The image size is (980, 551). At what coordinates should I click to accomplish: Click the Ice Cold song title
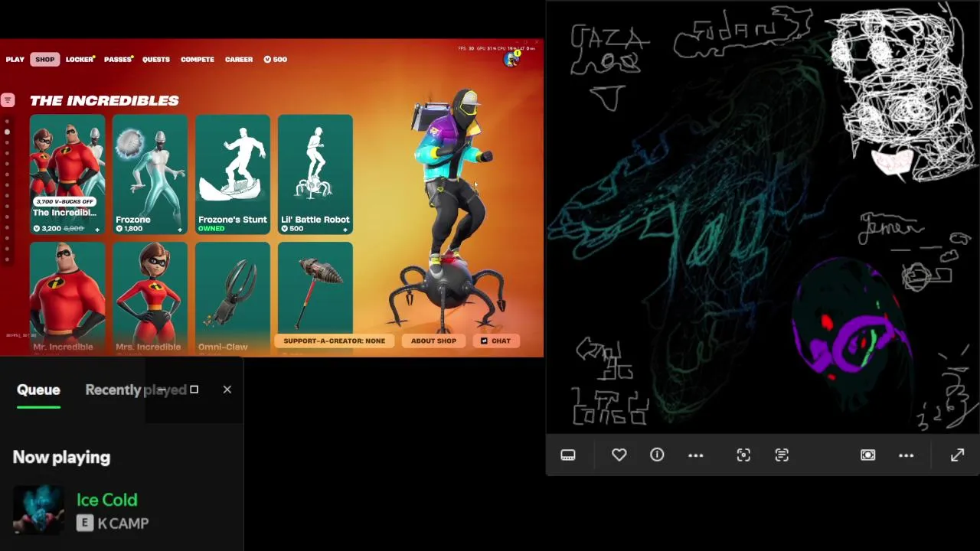coord(106,500)
